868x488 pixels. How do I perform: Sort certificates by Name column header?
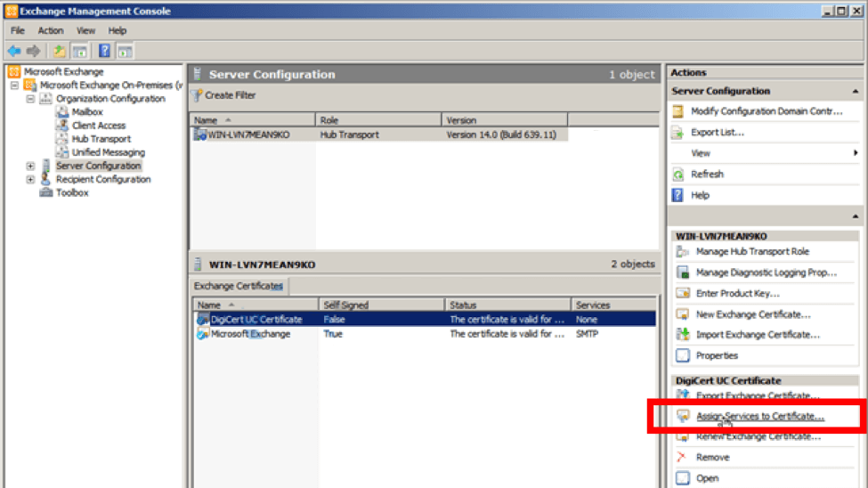coord(256,305)
